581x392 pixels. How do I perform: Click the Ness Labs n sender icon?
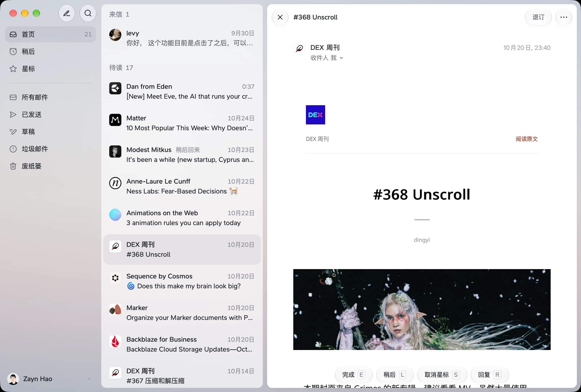115,183
